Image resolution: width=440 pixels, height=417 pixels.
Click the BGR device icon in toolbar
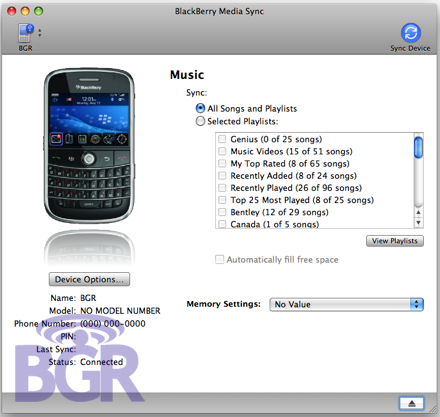pos(26,33)
